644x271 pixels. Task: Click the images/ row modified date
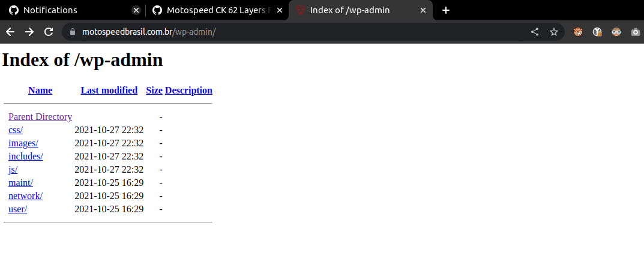tap(109, 143)
